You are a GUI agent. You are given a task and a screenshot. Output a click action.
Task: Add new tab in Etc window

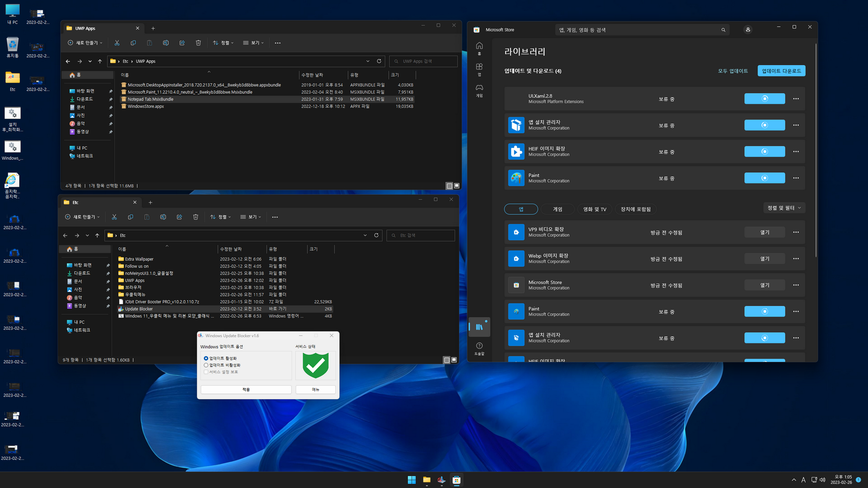(x=150, y=202)
